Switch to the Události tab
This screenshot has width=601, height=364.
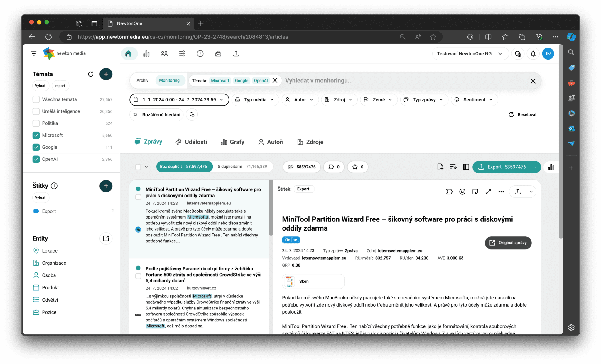click(x=191, y=142)
